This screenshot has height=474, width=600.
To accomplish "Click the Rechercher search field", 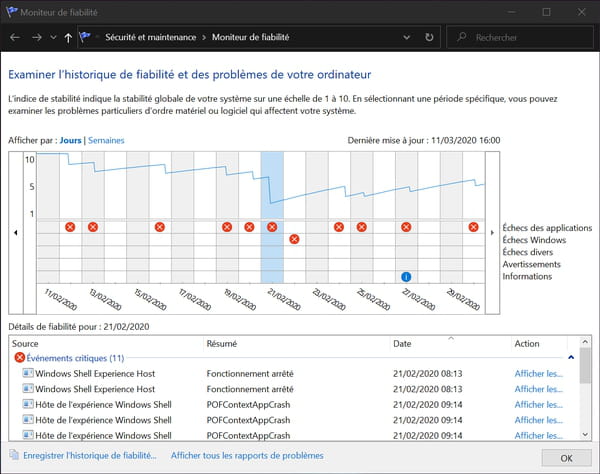I will click(x=520, y=37).
